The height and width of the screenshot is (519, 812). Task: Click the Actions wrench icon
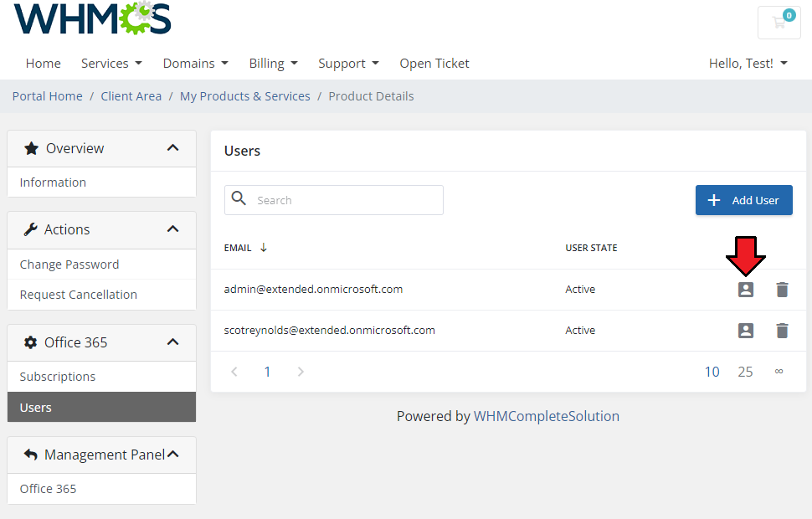click(x=30, y=229)
